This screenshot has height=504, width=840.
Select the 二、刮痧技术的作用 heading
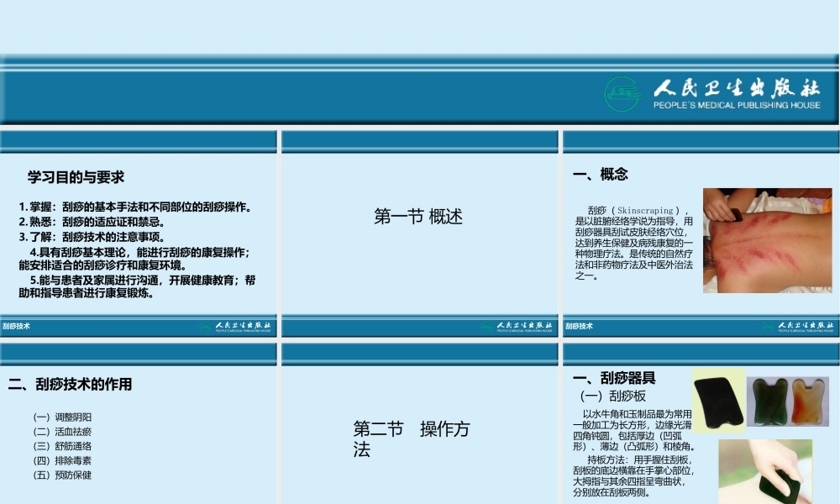[70, 384]
